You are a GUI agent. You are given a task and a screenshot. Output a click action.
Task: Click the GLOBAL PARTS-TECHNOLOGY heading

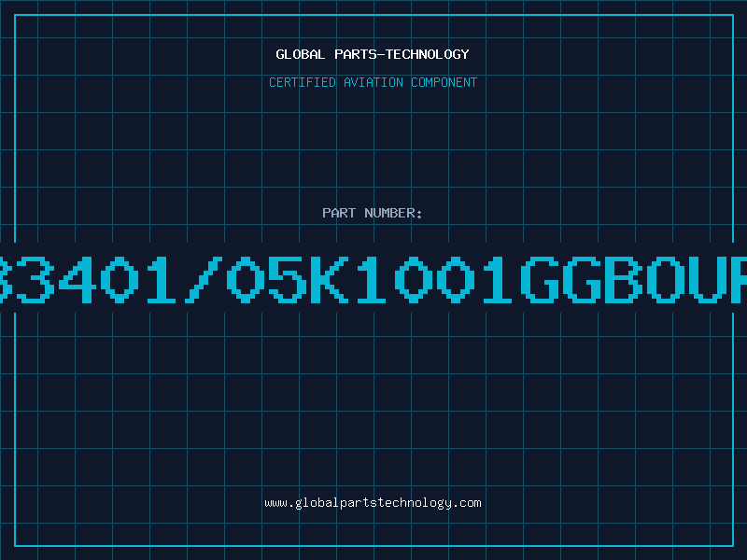[x=373, y=54]
